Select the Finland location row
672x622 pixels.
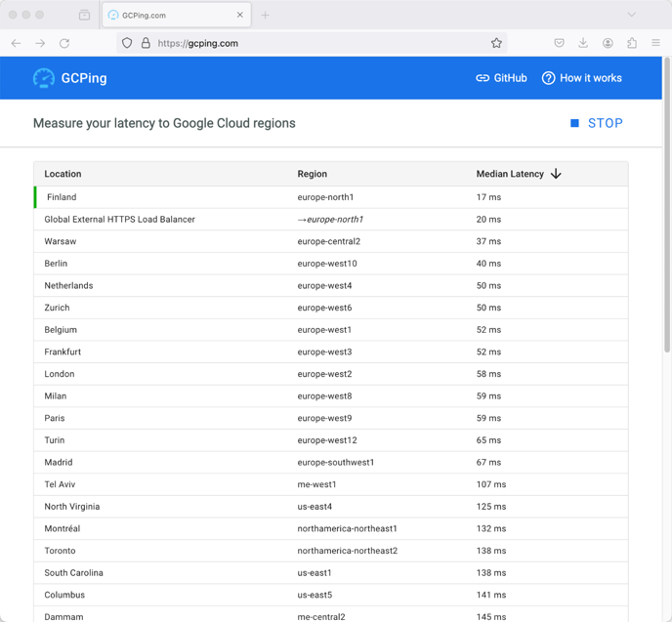(331, 197)
